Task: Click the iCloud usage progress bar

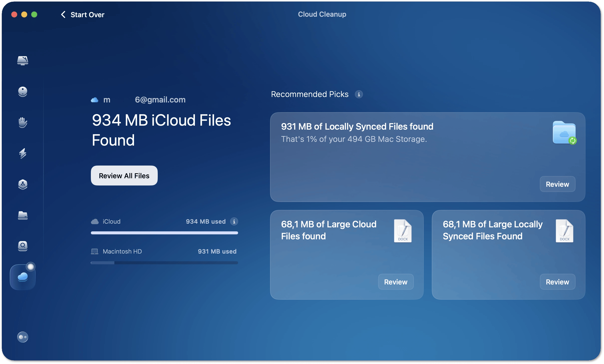Action: pyautogui.click(x=164, y=233)
